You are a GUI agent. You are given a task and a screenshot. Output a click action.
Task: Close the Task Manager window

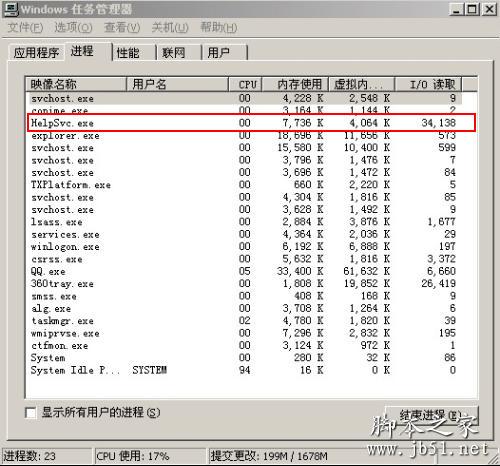click(489, 9)
